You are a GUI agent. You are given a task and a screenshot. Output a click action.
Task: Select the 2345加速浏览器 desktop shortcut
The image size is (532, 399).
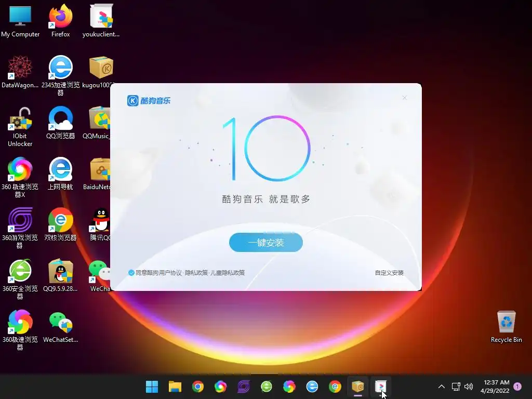tap(60, 75)
